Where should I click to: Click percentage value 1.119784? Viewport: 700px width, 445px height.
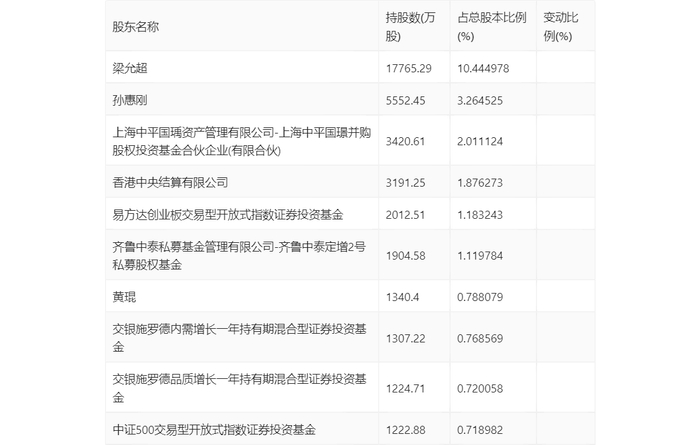pyautogui.click(x=480, y=256)
